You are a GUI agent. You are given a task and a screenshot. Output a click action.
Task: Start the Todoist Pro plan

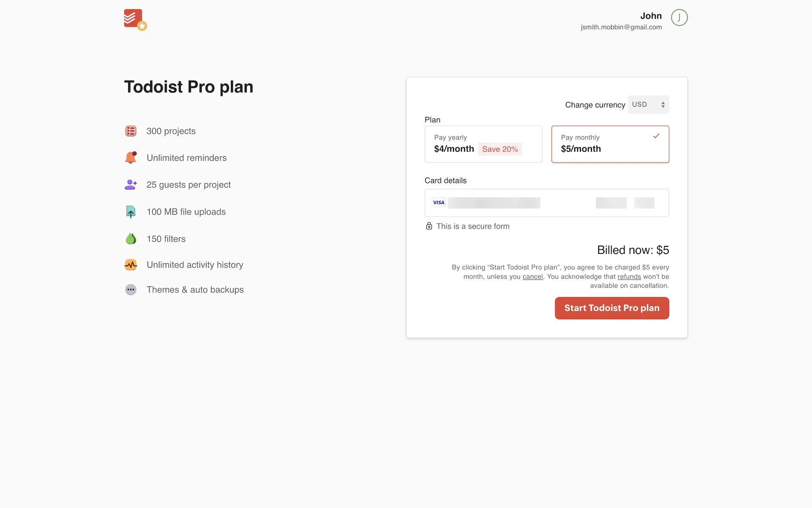pos(612,308)
